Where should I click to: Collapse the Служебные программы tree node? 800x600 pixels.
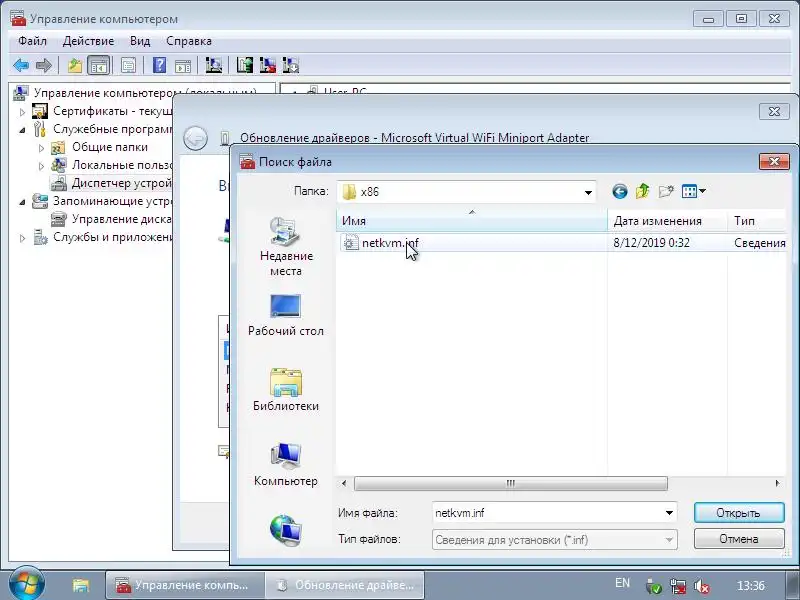coord(22,130)
